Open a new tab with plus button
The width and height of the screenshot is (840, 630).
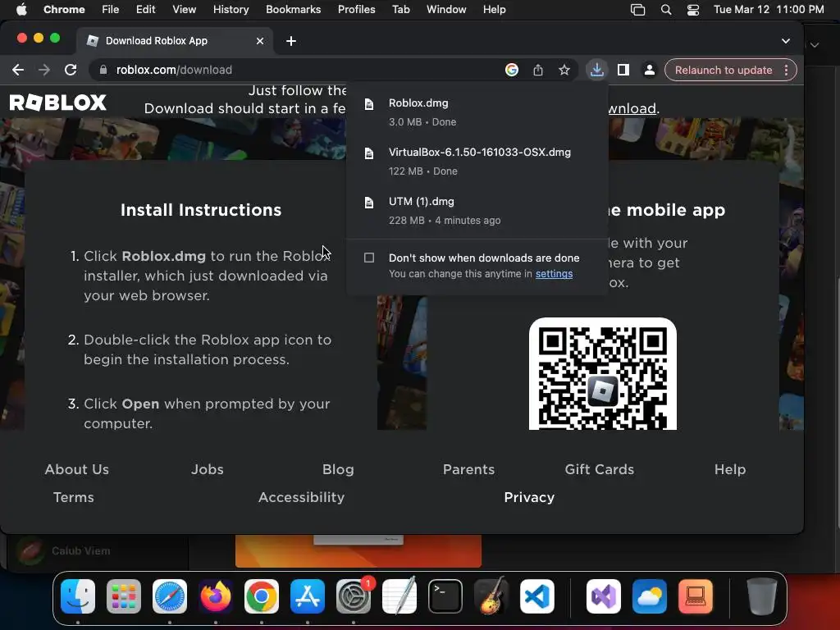[x=291, y=41]
